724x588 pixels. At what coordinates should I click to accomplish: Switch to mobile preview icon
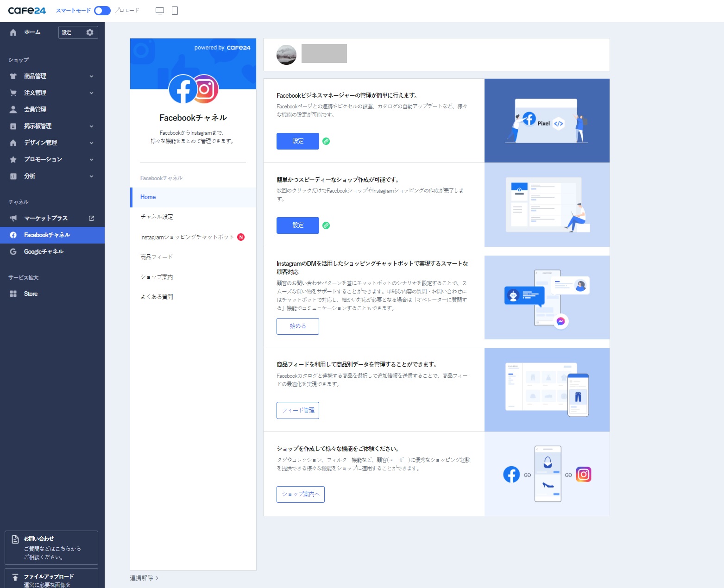[175, 11]
